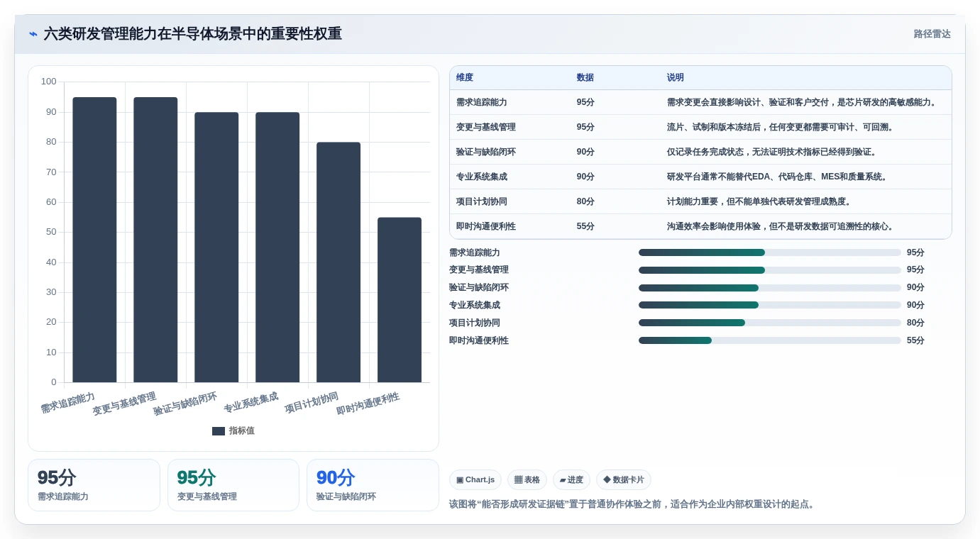Image resolution: width=980 pixels, height=539 pixels.
Task: Click description starting 仅记录任务完成状态
Action: coord(772,152)
